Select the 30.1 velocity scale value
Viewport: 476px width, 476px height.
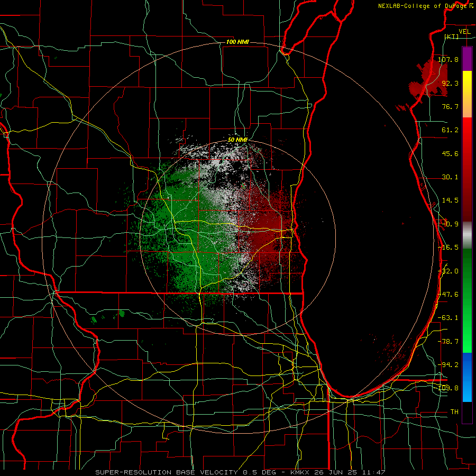tap(450, 177)
